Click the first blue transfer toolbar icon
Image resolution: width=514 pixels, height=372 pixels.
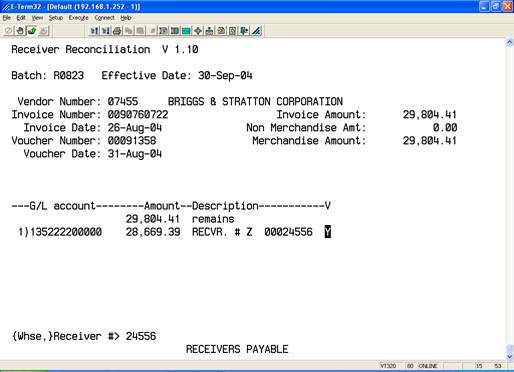(94, 31)
